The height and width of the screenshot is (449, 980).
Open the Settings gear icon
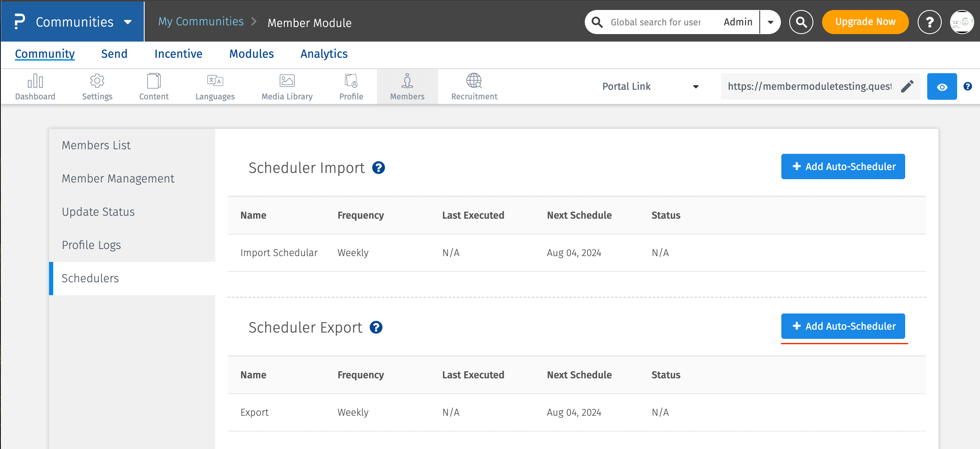tap(97, 81)
